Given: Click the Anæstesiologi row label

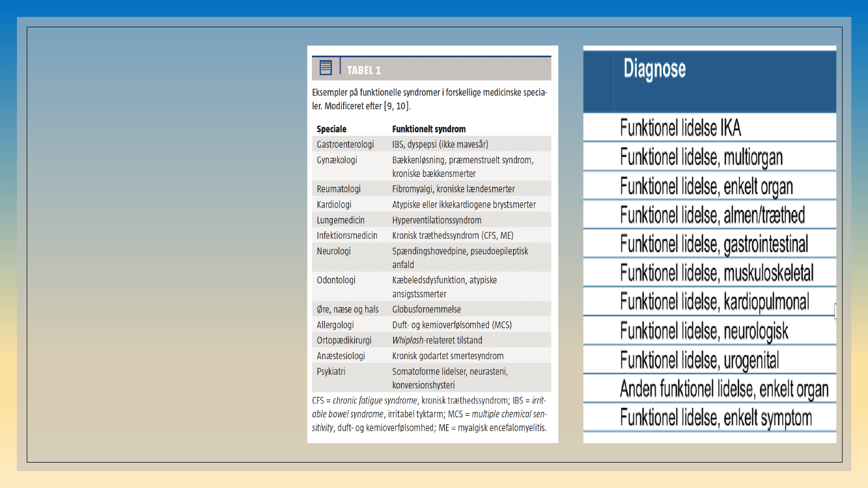Looking at the screenshot, I should (341, 356).
